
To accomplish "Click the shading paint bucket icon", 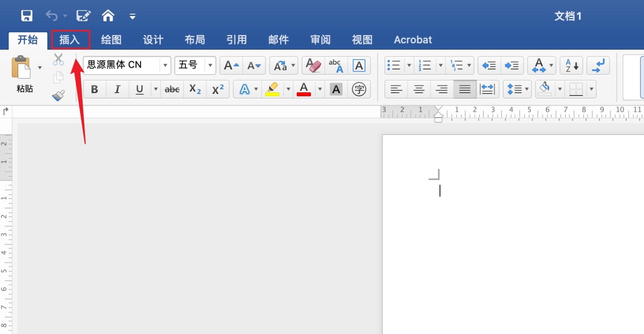I will pos(545,89).
